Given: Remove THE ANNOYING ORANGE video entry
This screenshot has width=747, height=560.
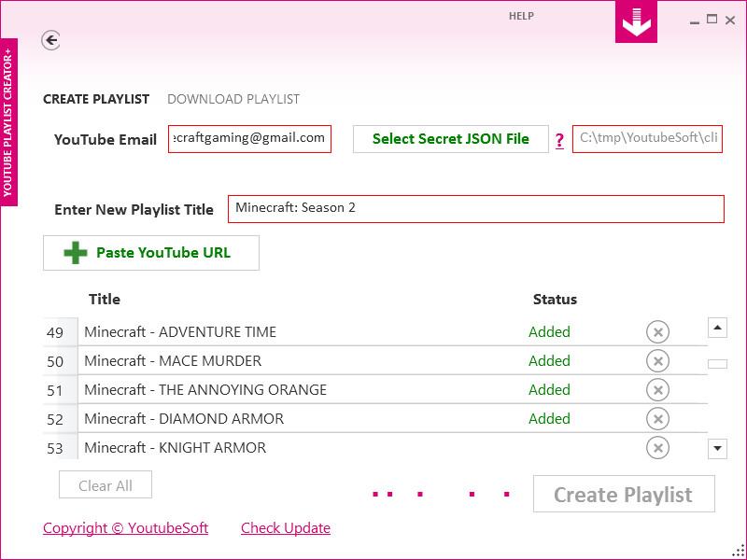Looking at the screenshot, I should pyautogui.click(x=657, y=390).
